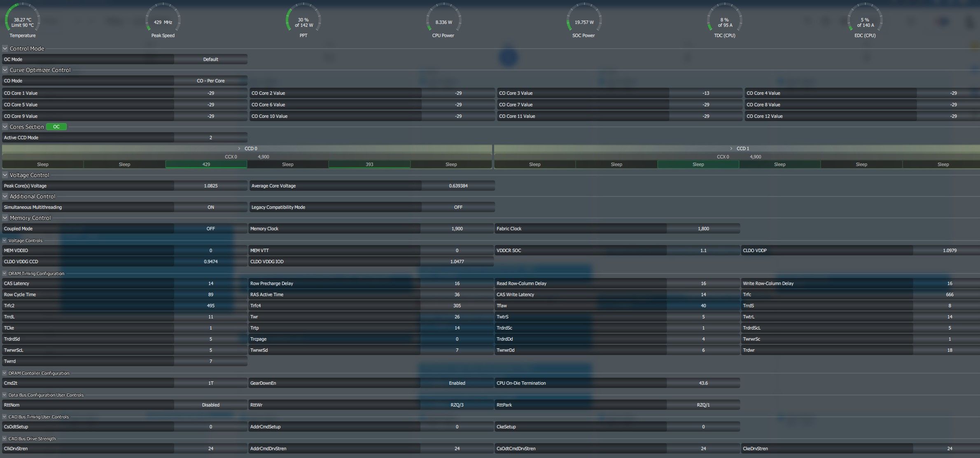Toggle Coupled Mode OFF value
The image size is (980, 458).
[210, 229]
